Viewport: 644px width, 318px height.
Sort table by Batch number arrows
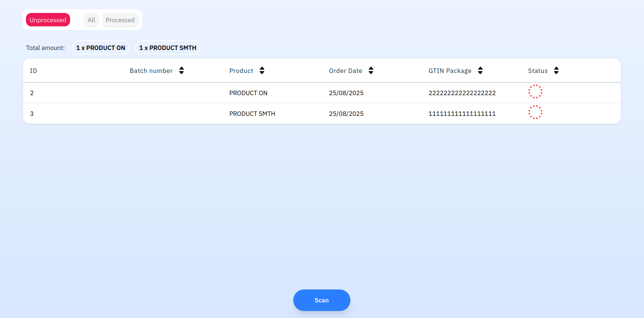tap(181, 71)
